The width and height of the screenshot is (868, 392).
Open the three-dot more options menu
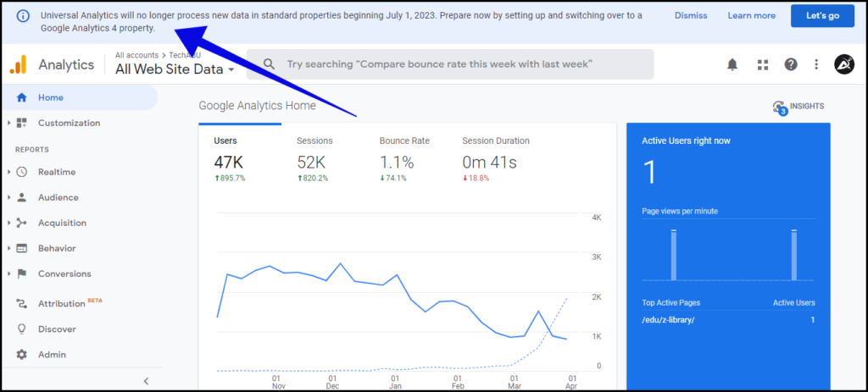pos(816,64)
